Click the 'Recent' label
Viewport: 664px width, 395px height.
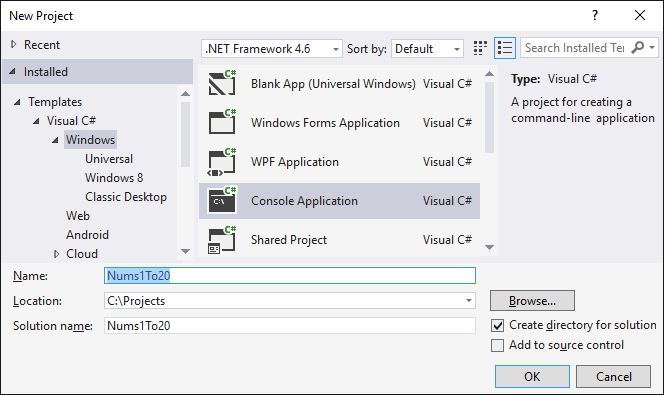(x=42, y=44)
